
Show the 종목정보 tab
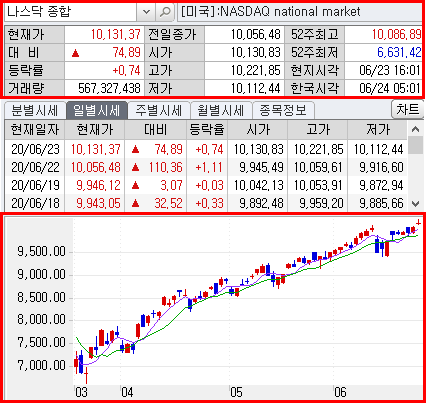point(283,110)
